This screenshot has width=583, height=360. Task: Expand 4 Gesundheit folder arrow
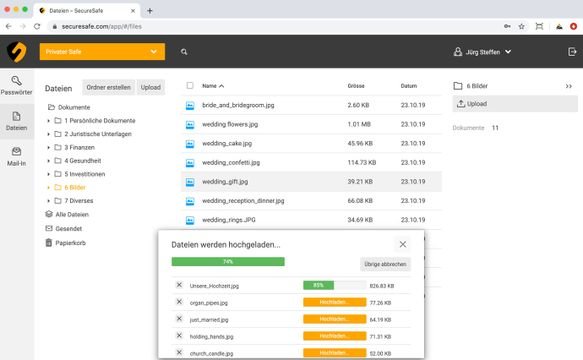click(48, 161)
